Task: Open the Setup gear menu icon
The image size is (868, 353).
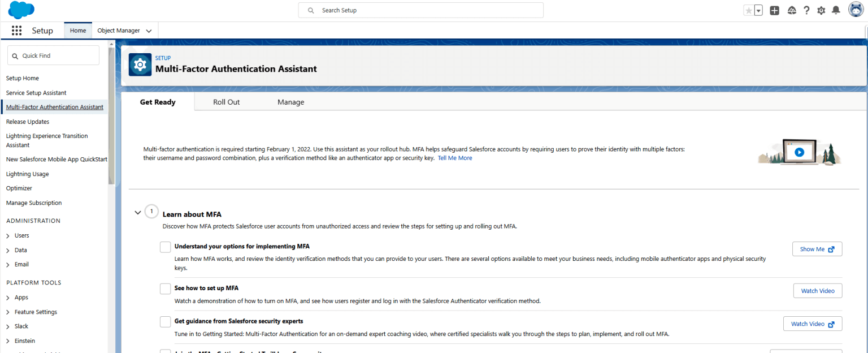Action: (821, 10)
